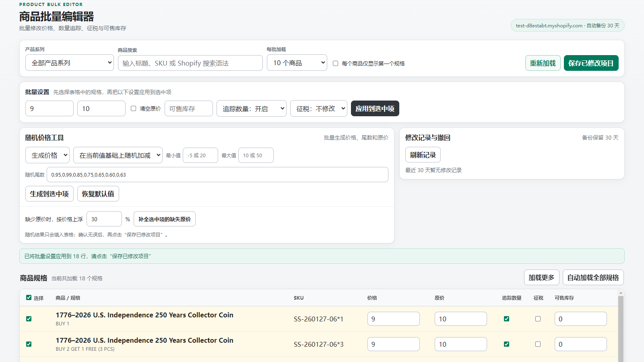Image resolution: width=644 pixels, height=362 pixels.
Task: Open the 在当前值基础上随机加减 mode dropdown
Action: pos(118,155)
